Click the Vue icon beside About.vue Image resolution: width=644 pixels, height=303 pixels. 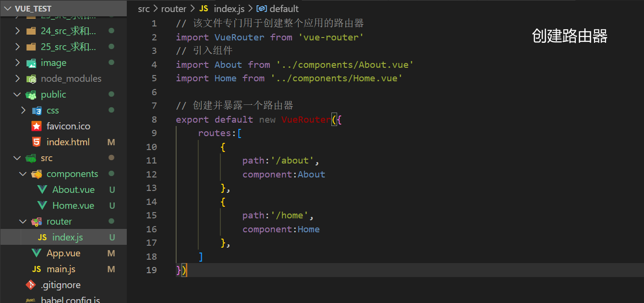(42, 189)
